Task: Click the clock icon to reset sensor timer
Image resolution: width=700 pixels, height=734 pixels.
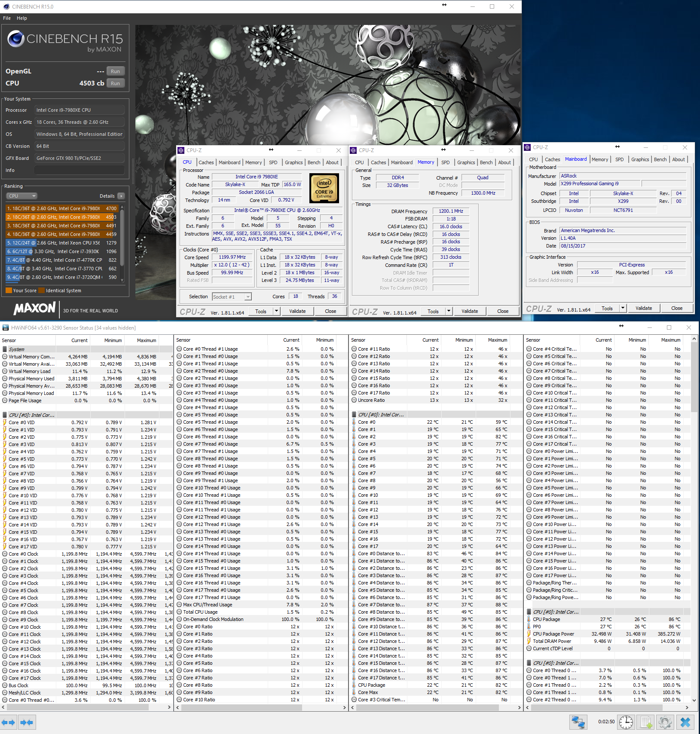Action: (x=626, y=722)
